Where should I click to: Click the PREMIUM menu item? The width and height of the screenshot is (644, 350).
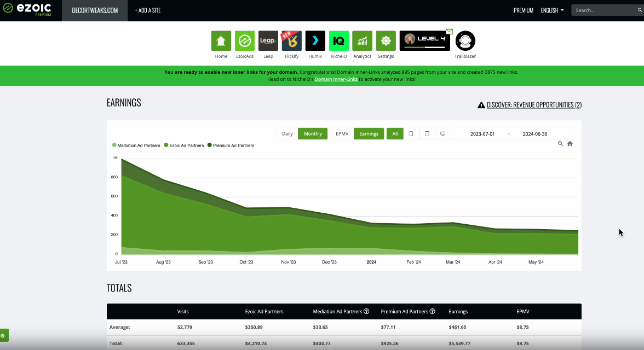pos(524,10)
